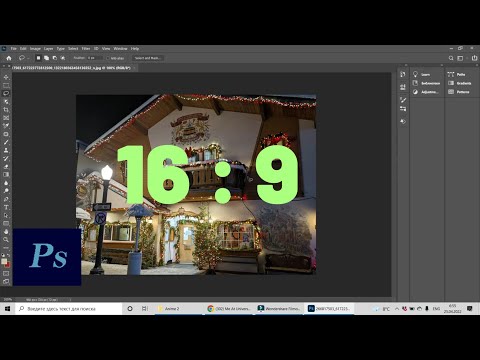Screen dimensions: 480x360
Task: Choose the Add to selection mode
Action: pos(46,58)
